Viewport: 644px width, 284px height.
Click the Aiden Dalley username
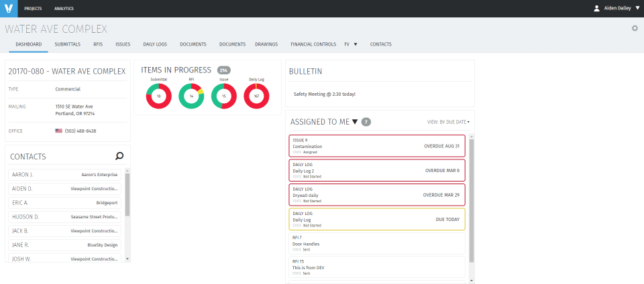coord(618,8)
